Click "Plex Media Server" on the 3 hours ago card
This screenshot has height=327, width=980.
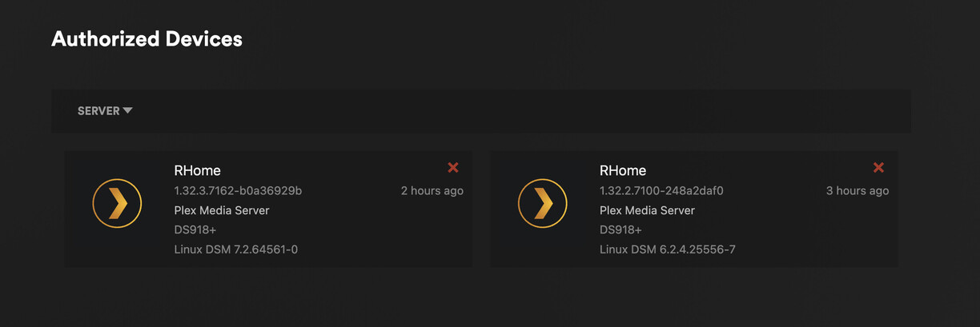pos(647,210)
